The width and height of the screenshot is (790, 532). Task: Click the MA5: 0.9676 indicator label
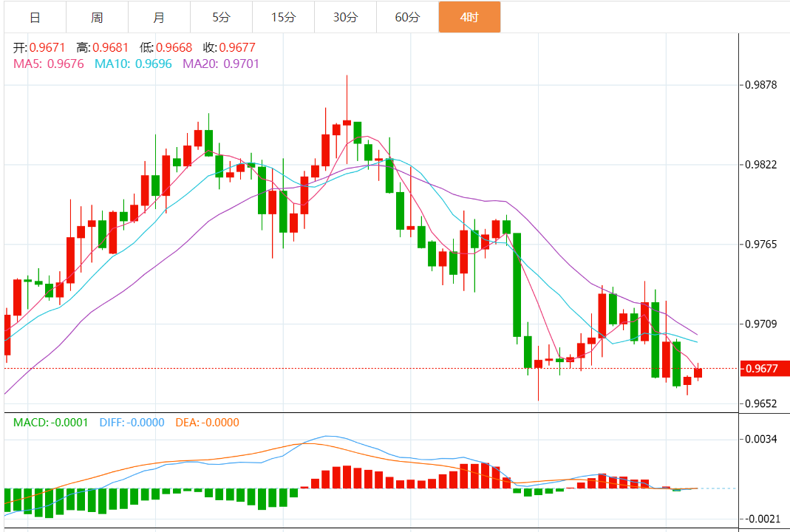(48, 64)
